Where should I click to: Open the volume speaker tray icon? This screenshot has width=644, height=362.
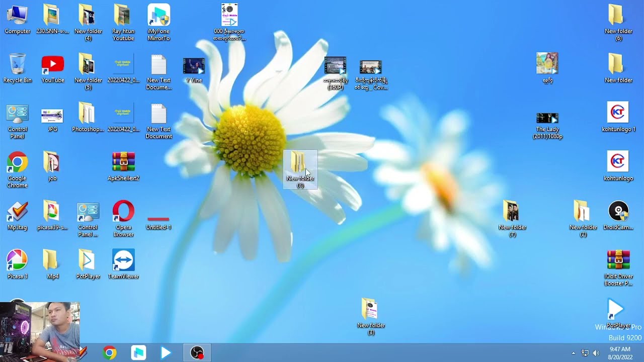(x=596, y=353)
